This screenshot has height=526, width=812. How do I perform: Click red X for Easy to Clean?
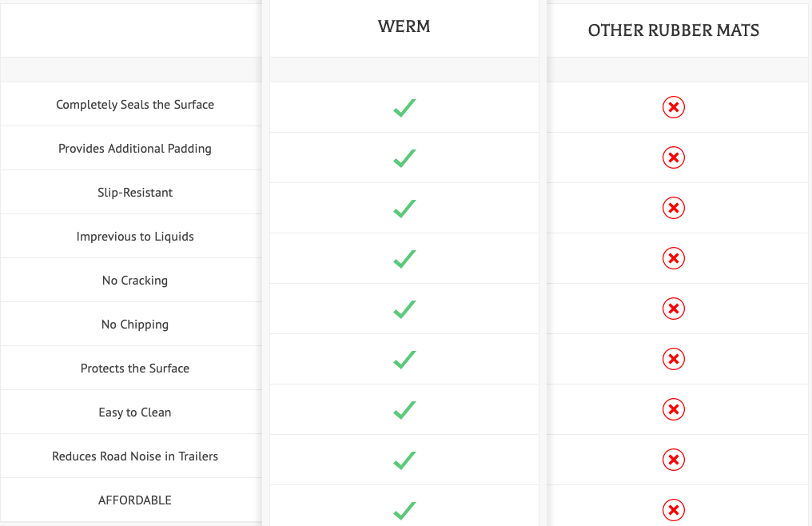pyautogui.click(x=673, y=409)
